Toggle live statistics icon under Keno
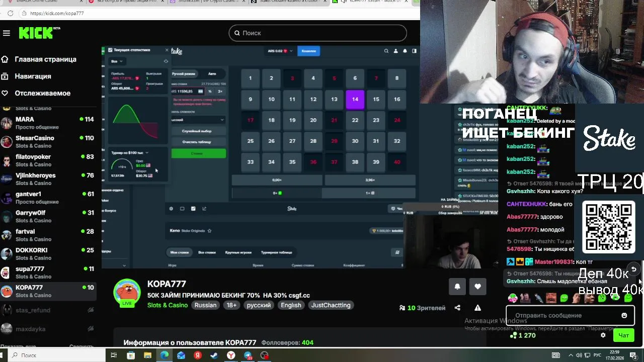The image size is (644, 362). pyautogui.click(x=193, y=209)
